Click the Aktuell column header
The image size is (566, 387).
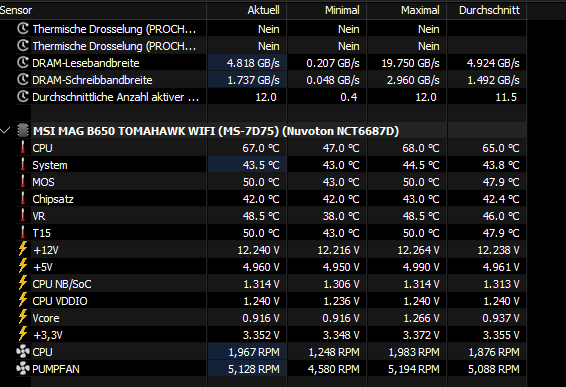click(247, 10)
